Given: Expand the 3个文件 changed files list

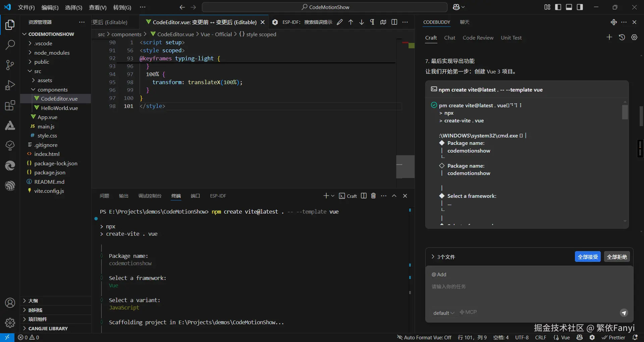Looking at the screenshot, I should [443, 257].
